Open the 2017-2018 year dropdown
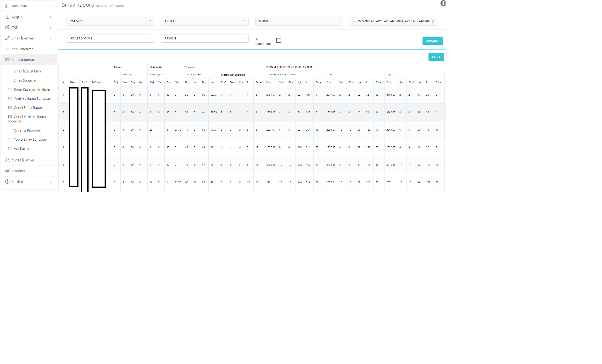 pyautogui.click(x=110, y=21)
